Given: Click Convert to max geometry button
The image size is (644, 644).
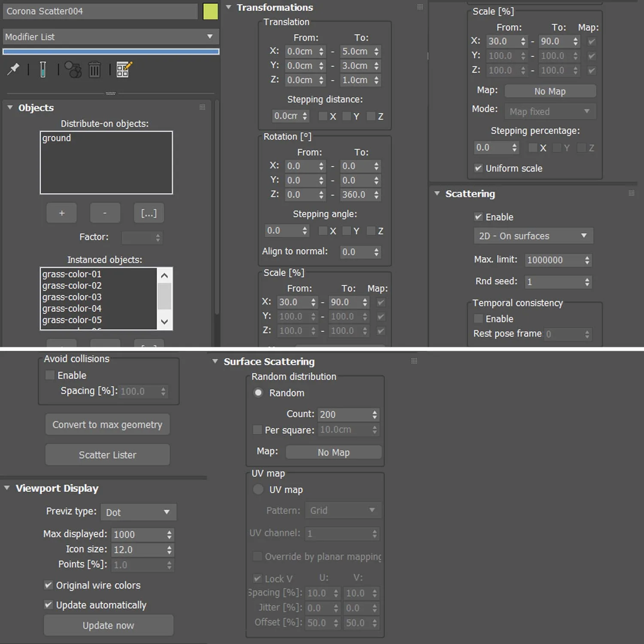Looking at the screenshot, I should [107, 425].
